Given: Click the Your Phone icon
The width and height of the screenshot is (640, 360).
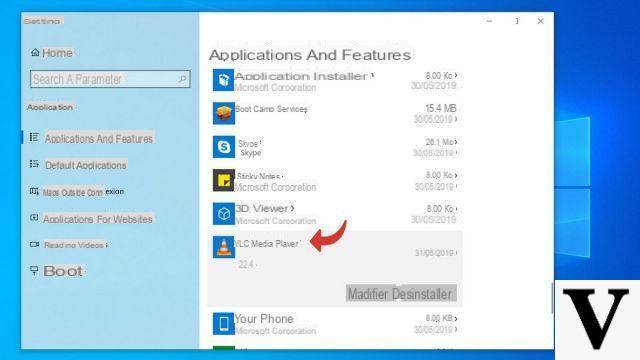Looking at the screenshot, I should [x=224, y=324].
